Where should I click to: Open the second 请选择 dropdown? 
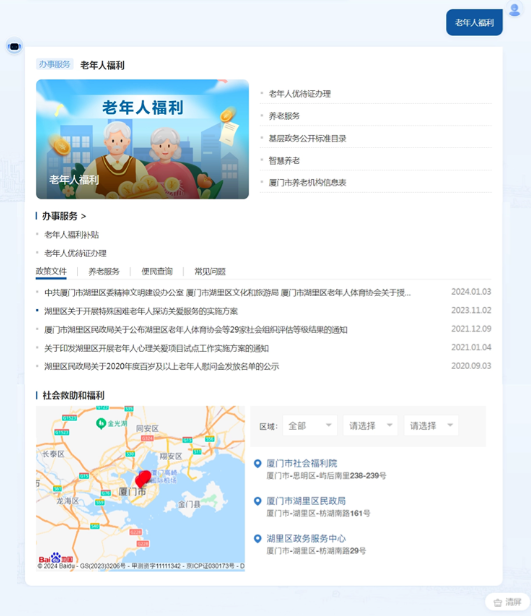click(x=370, y=425)
